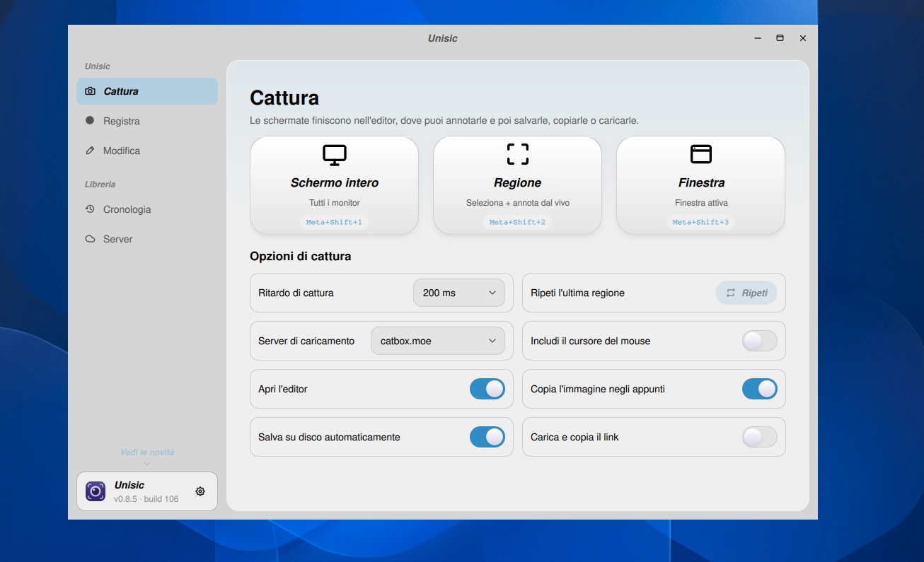Click the Unisic title in the title bar
Image resolution: width=924 pixels, height=562 pixels.
[x=443, y=38]
